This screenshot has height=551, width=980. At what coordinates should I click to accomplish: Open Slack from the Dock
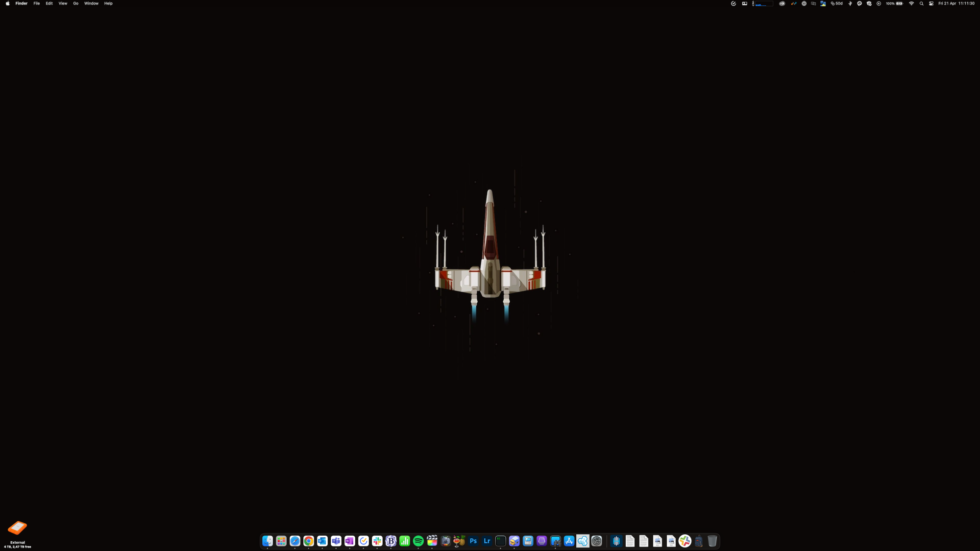click(377, 541)
